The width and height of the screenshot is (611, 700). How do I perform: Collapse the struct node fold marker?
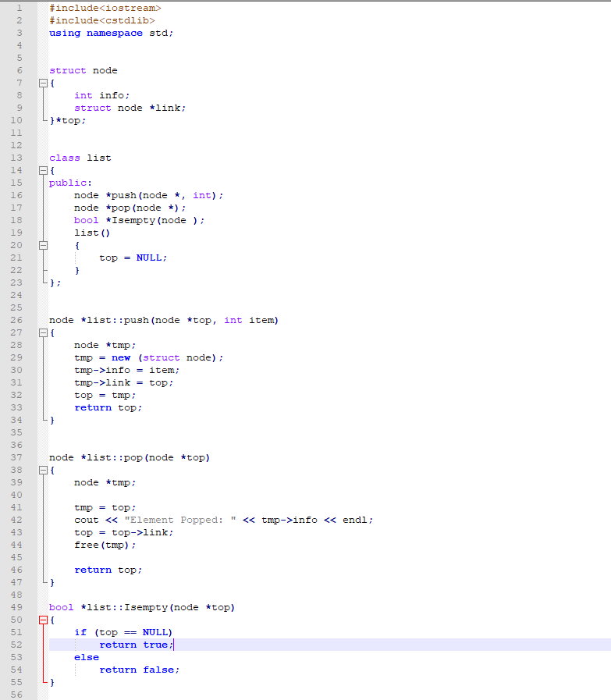click(43, 83)
